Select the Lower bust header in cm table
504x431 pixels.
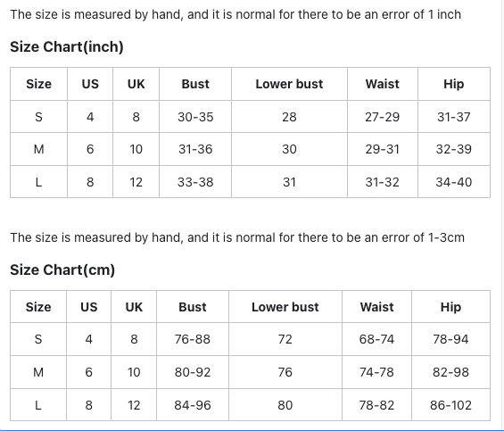(285, 307)
